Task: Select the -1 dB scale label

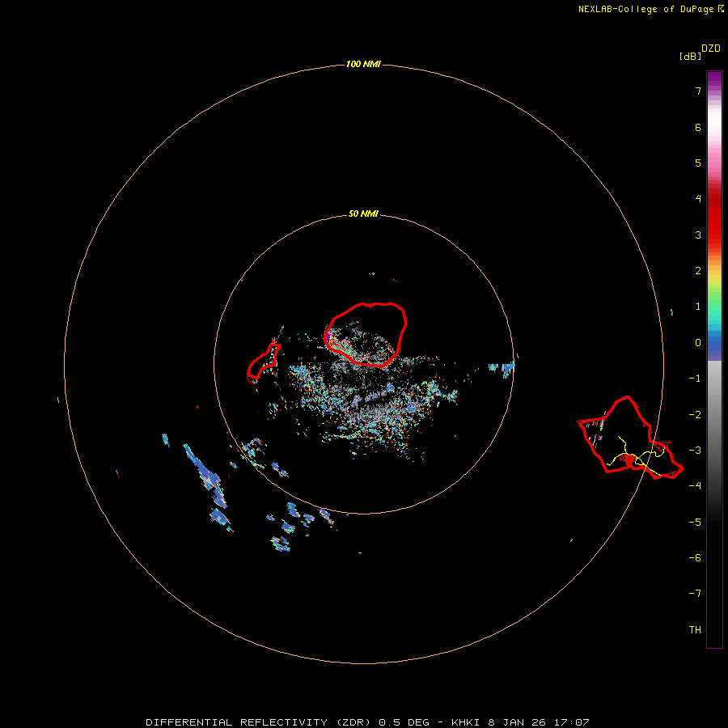Action: [695, 379]
